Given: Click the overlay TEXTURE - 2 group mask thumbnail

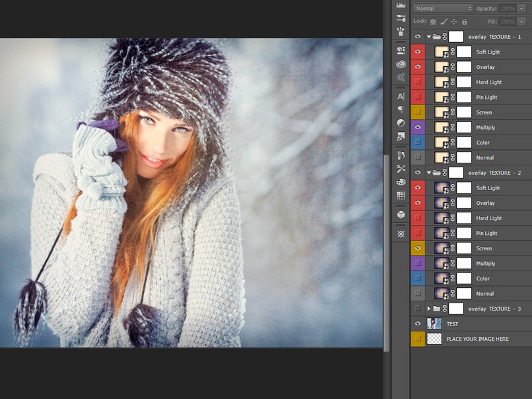Looking at the screenshot, I should (456, 173).
